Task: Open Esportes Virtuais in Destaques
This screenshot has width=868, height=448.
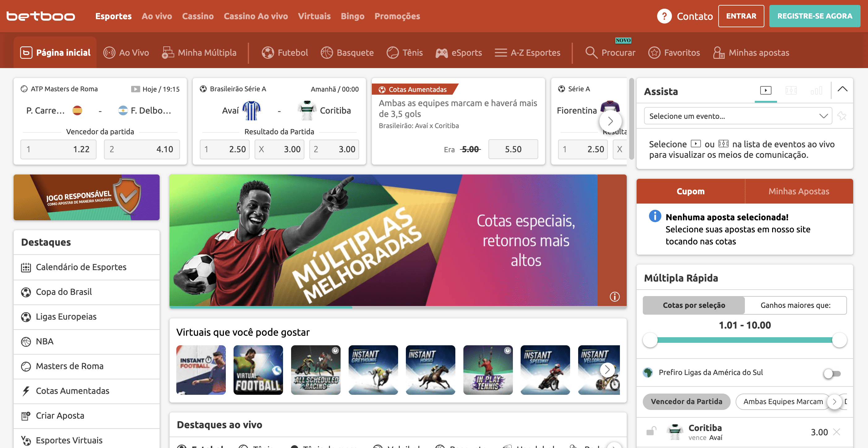Action: click(87, 440)
